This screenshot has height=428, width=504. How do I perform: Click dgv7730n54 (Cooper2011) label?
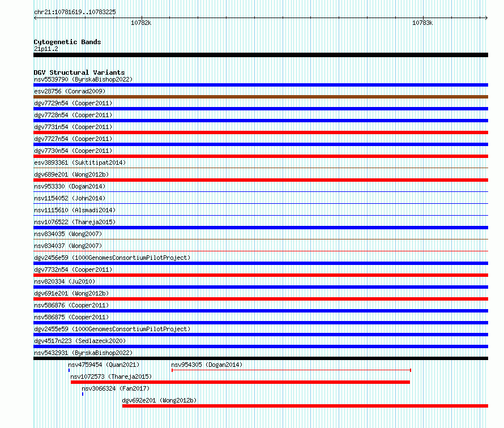(x=73, y=151)
